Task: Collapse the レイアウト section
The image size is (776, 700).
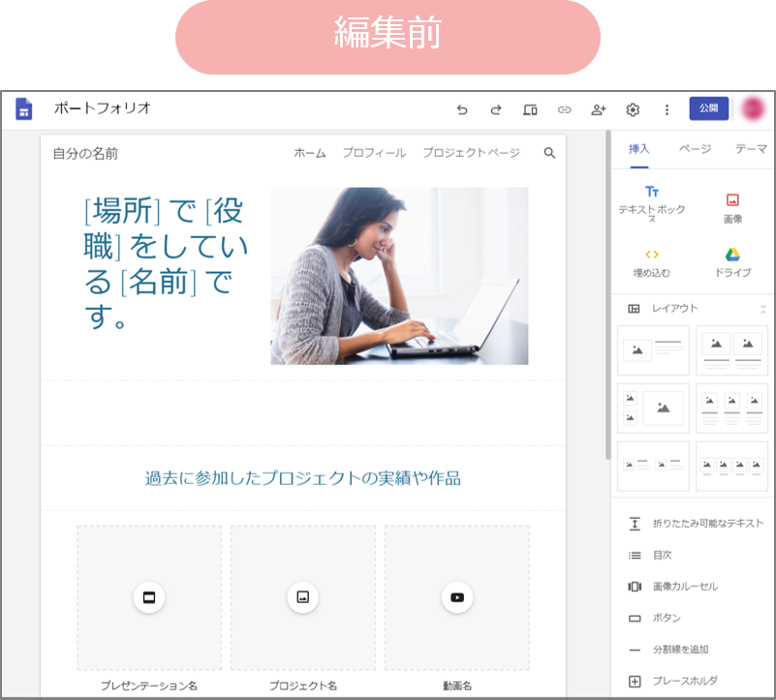Action: 763,309
